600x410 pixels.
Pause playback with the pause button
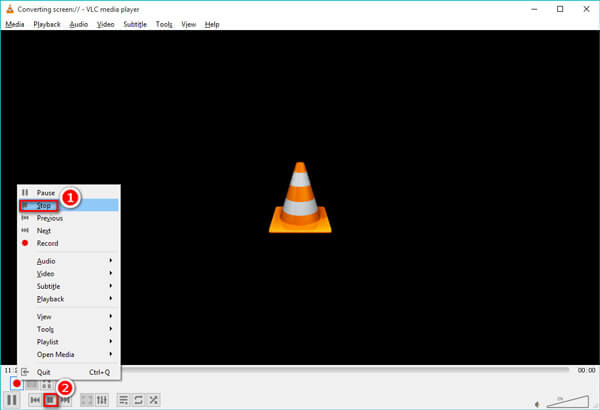13,400
